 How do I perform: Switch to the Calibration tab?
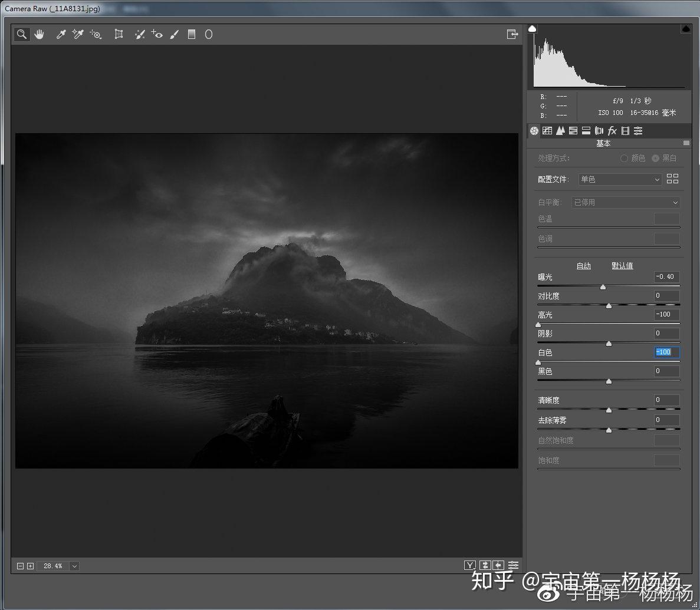click(626, 131)
